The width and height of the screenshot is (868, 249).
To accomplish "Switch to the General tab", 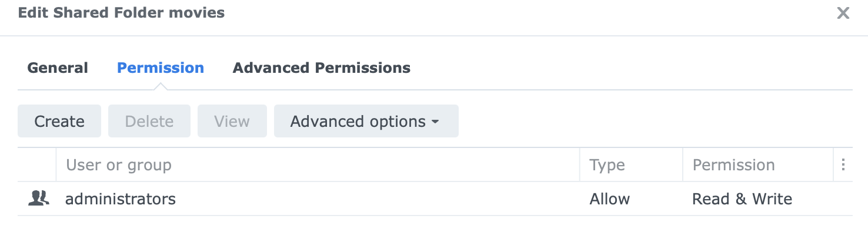I will coord(58,68).
